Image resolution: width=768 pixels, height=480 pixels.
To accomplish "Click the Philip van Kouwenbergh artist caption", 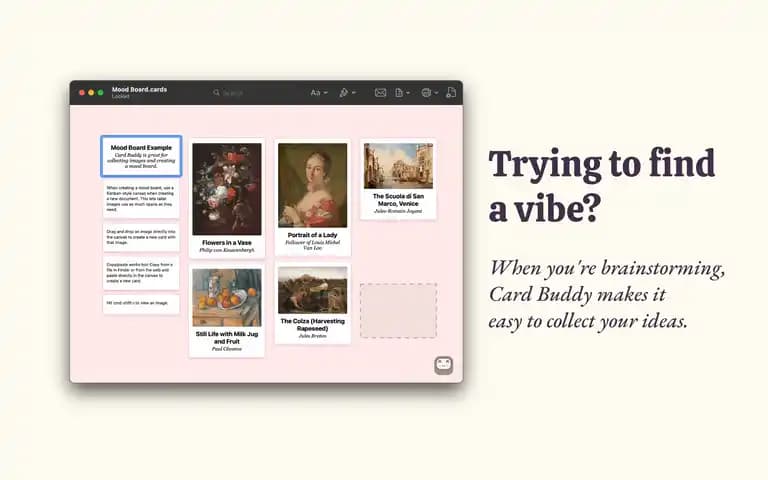I will click(x=227, y=250).
